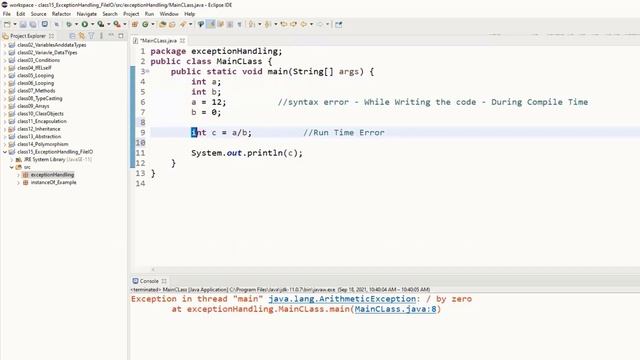Click the New Java Package icon
The image size is (640, 360).
134,24
